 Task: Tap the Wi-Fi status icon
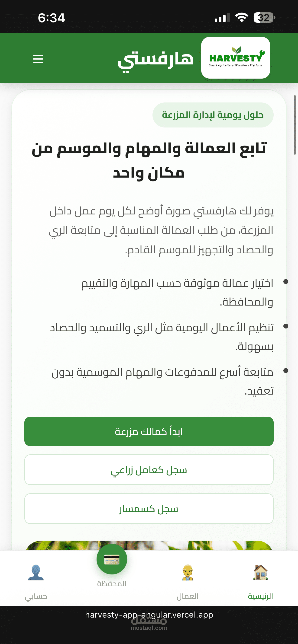pyautogui.click(x=241, y=17)
